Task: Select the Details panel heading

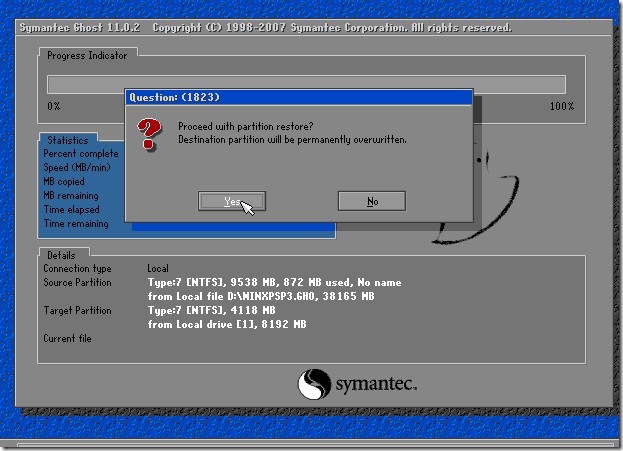Action: tap(61, 255)
